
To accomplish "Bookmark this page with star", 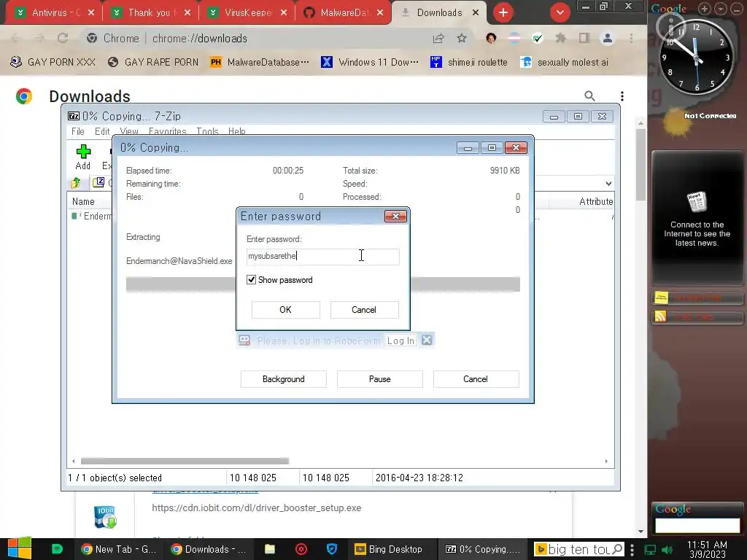I will point(462,38).
